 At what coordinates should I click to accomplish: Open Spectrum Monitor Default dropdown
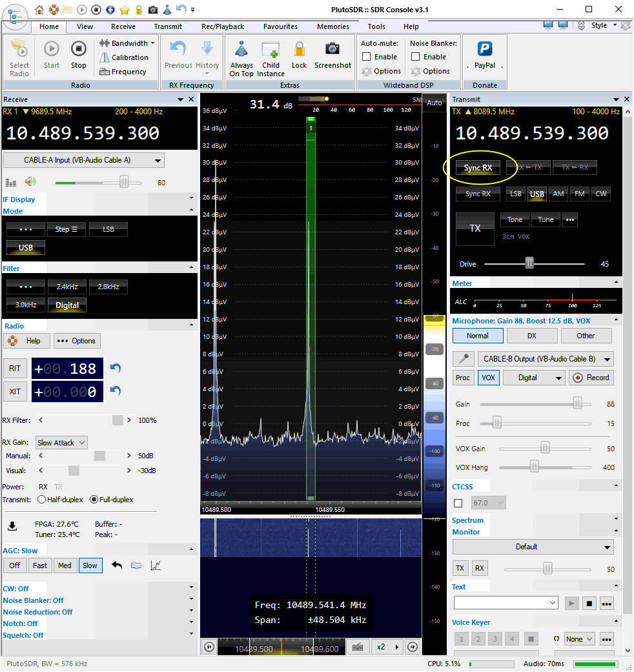[x=533, y=547]
